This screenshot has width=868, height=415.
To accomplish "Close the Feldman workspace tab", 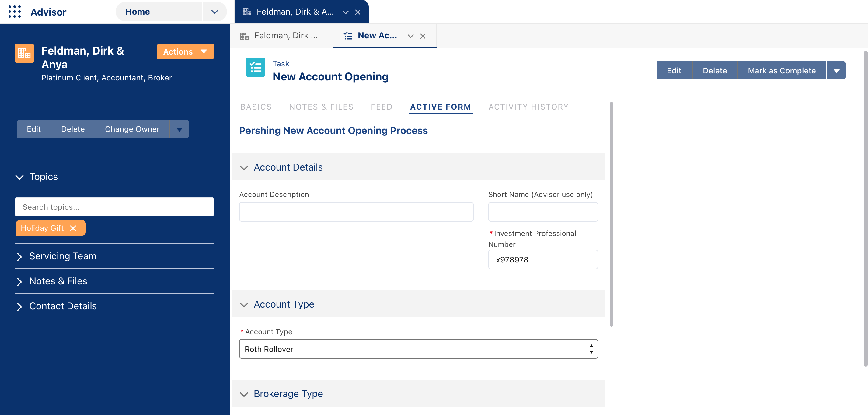I will pos(358,12).
